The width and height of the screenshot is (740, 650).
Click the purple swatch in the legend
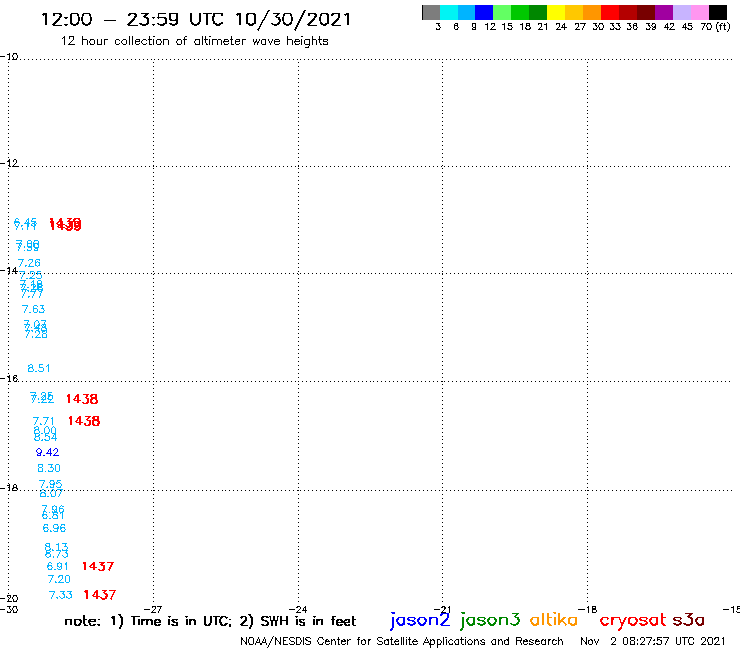tap(664, 12)
